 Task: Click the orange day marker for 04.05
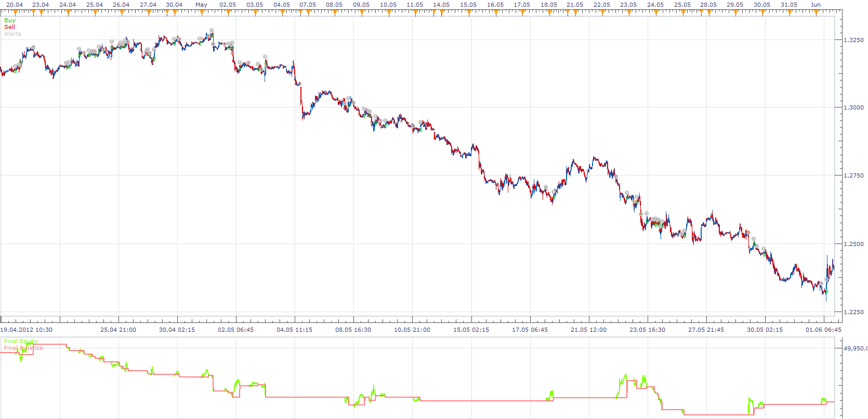point(282,12)
